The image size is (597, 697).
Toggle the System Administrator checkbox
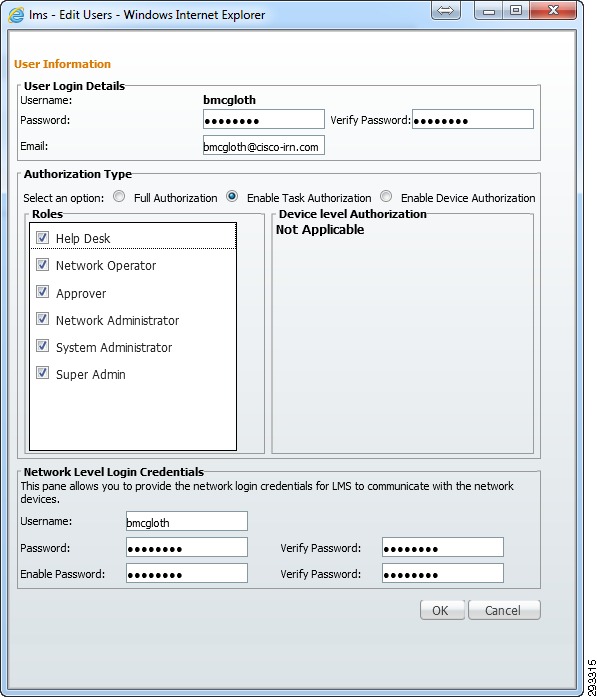point(42,346)
